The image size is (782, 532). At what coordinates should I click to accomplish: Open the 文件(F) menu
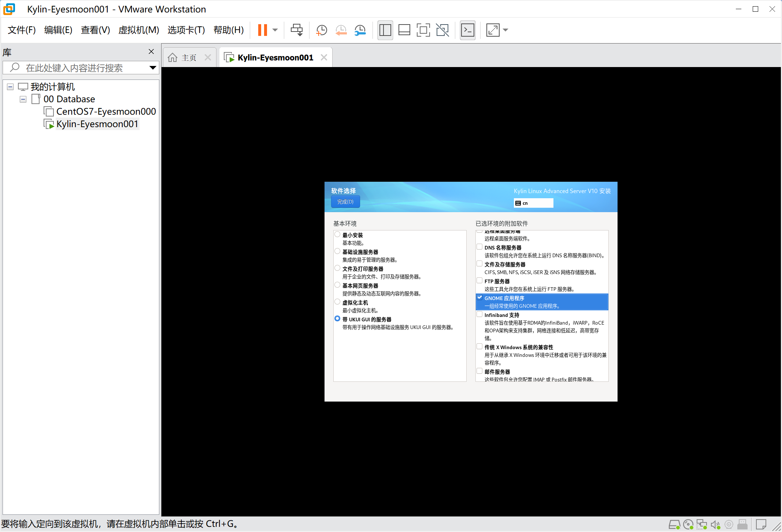[22, 30]
